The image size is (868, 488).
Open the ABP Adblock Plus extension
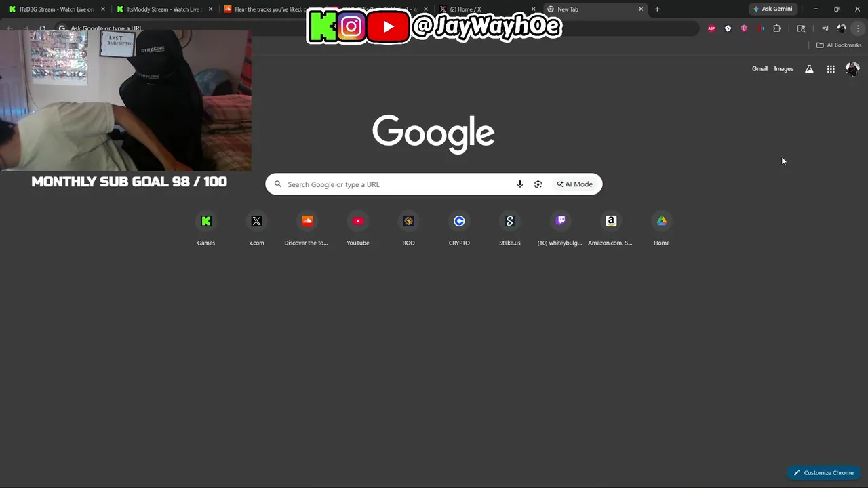(x=711, y=28)
